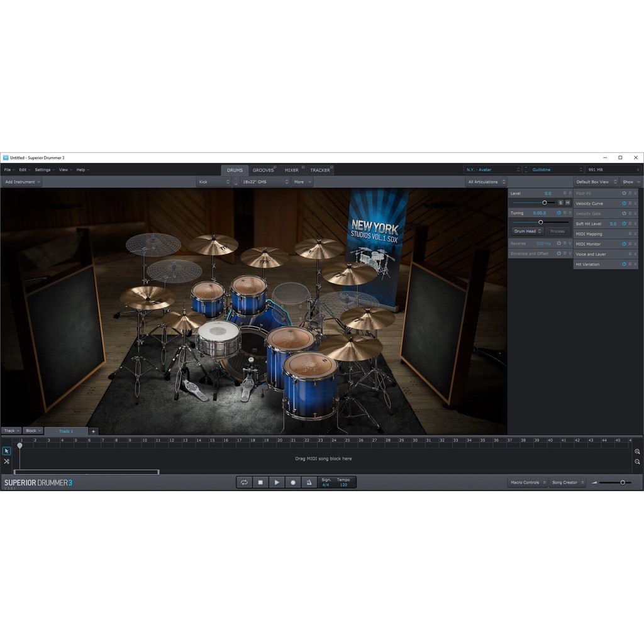Zoom in on the timeline with the magnifier icon
The width and height of the screenshot is (644, 644).
point(638,451)
